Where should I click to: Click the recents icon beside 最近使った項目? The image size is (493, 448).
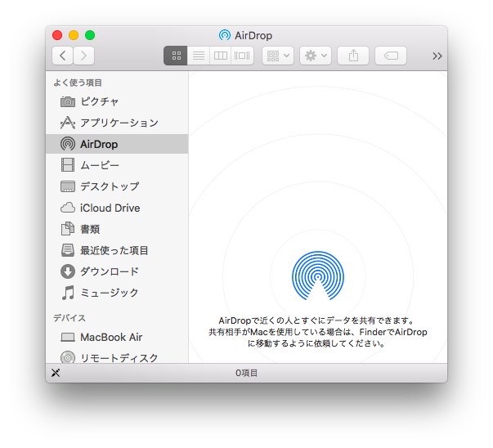(68, 250)
